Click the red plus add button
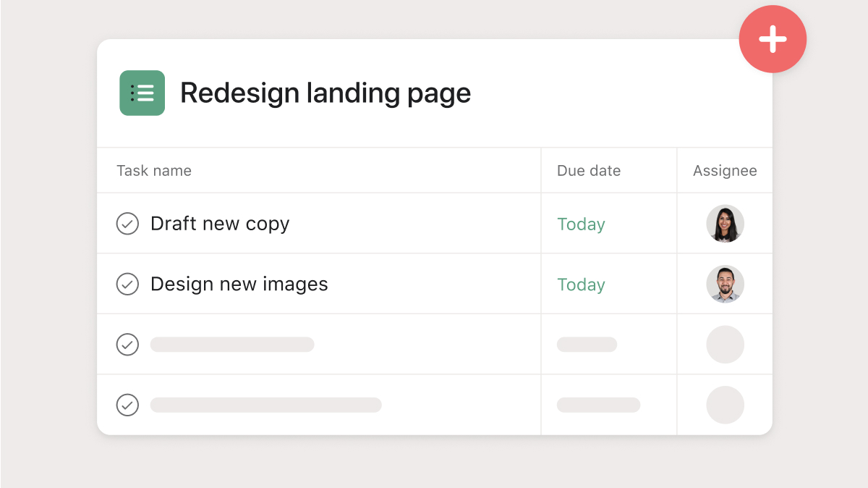The height and width of the screenshot is (488, 868). point(773,39)
